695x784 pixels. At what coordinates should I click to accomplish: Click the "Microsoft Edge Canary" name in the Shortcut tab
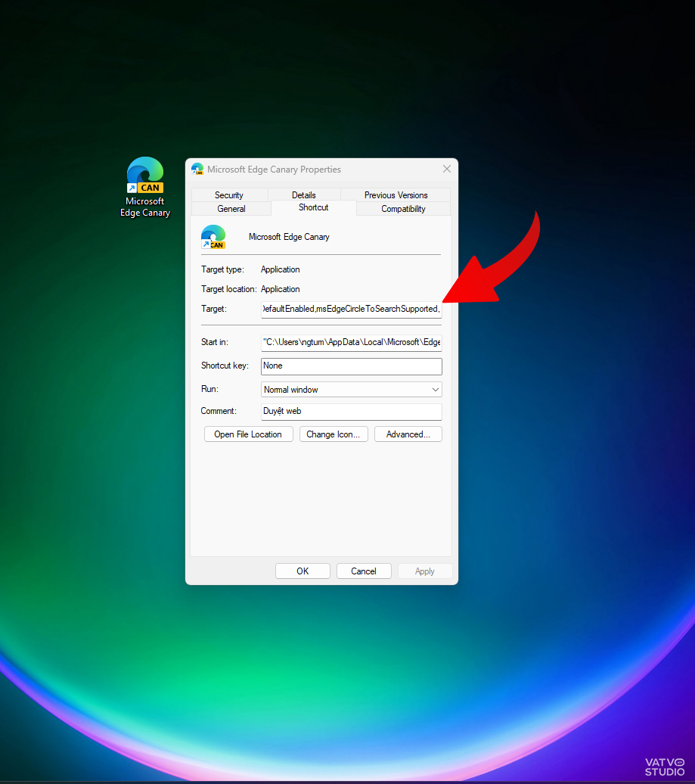pyautogui.click(x=290, y=237)
